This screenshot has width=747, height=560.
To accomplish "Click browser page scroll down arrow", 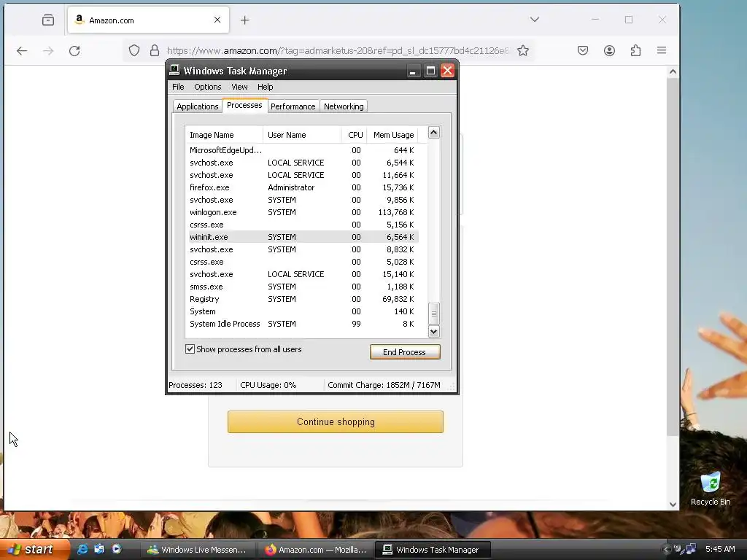I will (673, 505).
